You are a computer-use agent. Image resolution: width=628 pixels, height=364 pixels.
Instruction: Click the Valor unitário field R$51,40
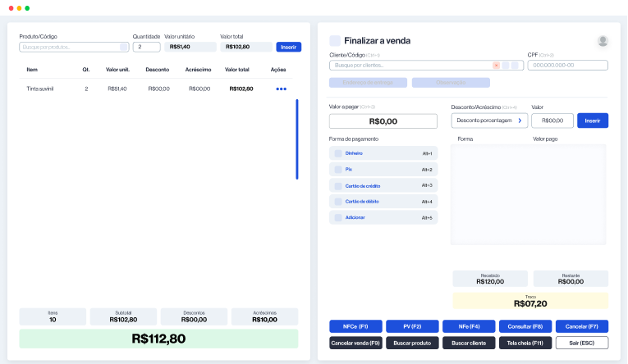pyautogui.click(x=190, y=47)
